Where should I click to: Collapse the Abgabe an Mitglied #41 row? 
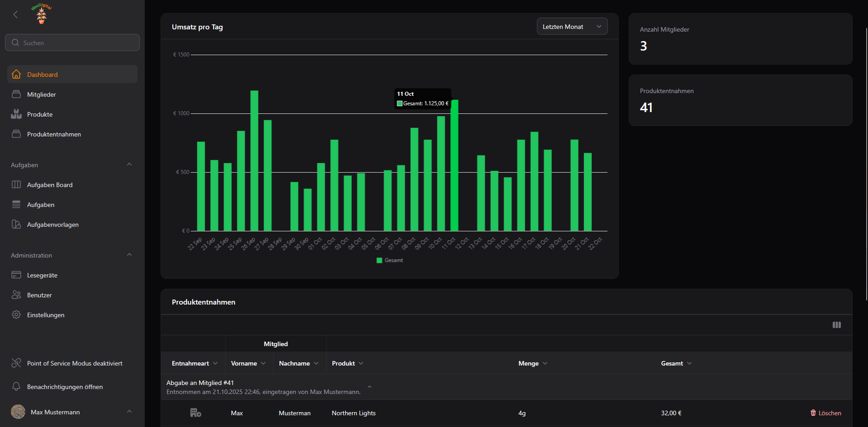[369, 387]
